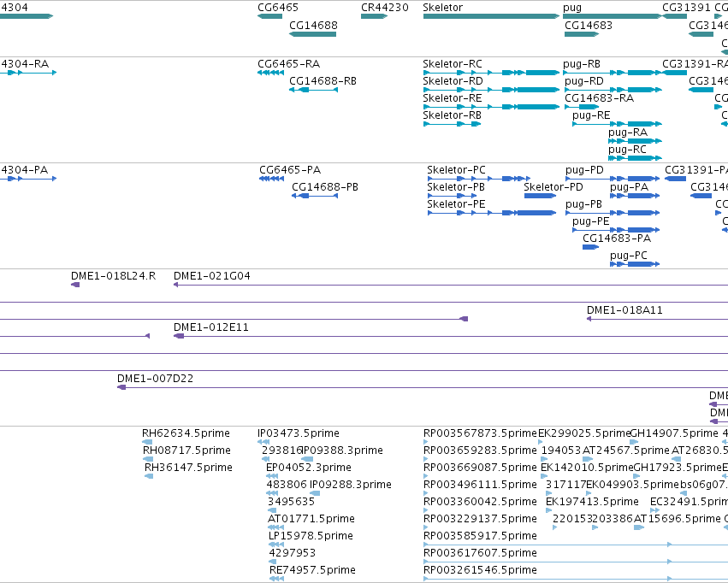Image resolution: width=728 pixels, height=583 pixels.
Task: Select the "CG14688-PB" protein label
Action: (x=325, y=187)
